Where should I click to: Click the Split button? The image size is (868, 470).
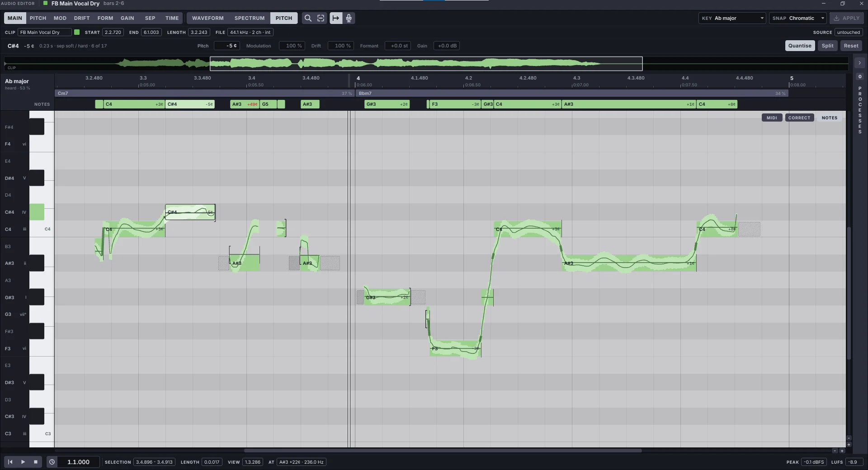point(828,46)
